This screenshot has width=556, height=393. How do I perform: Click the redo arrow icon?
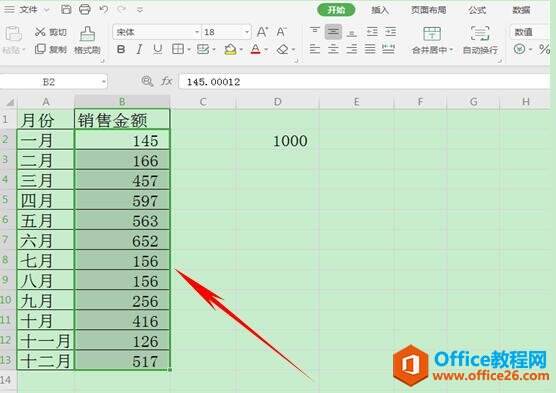[x=122, y=9]
